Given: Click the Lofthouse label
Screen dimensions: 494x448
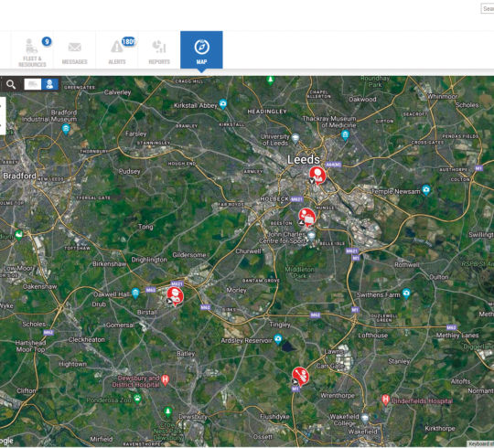Looking at the screenshot, I should tap(373, 336).
